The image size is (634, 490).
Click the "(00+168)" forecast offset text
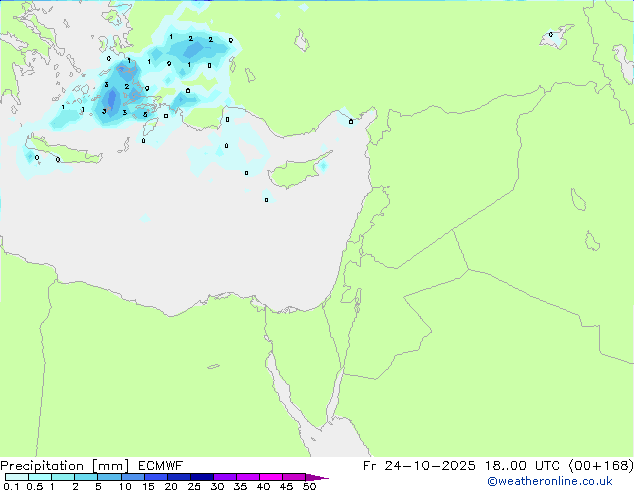point(601,466)
